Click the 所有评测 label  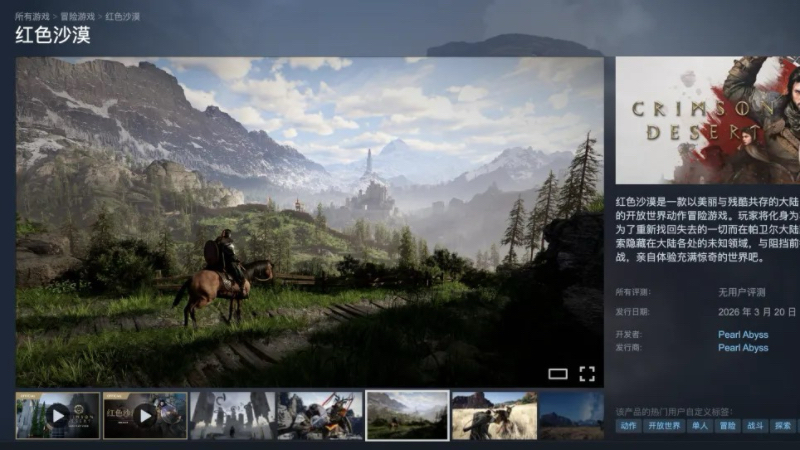coord(633,292)
